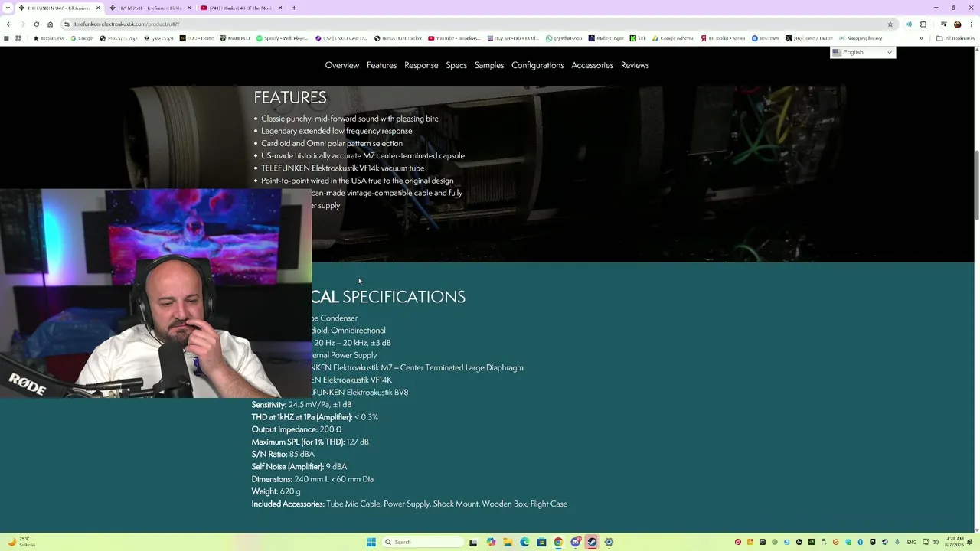Open Microsoft Edge from the taskbar
The height and width of the screenshot is (551, 980).
click(x=524, y=542)
